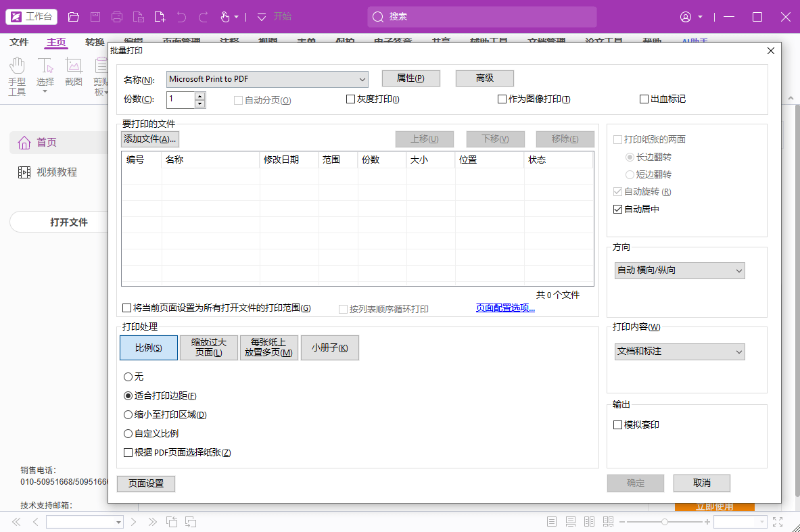Screen dimensions: 800x532
Task: Click the last page navigation arrow
Action: pos(153,522)
